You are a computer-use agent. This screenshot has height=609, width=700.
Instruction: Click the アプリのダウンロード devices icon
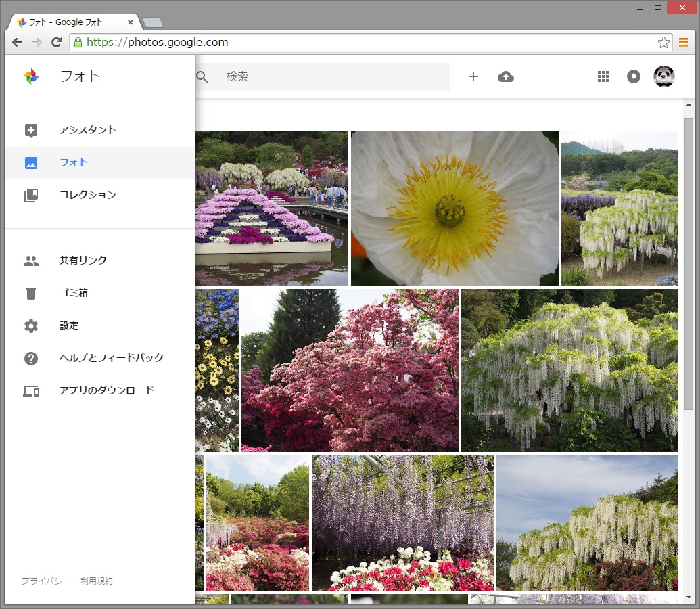pyautogui.click(x=31, y=391)
